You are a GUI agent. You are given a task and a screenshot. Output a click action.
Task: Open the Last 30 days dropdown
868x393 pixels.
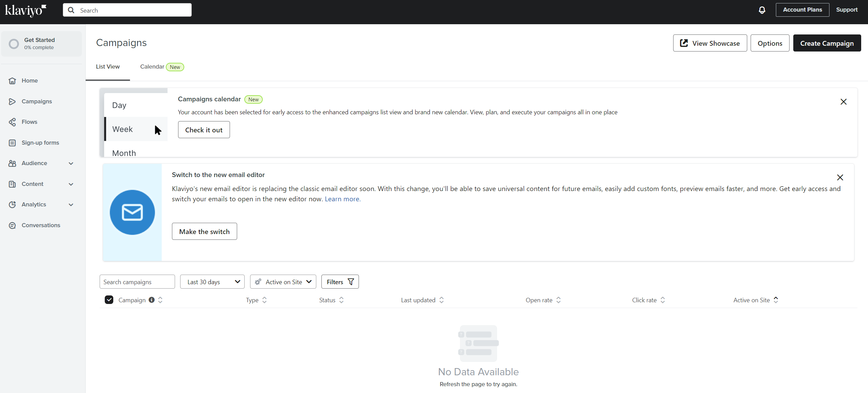point(212,281)
